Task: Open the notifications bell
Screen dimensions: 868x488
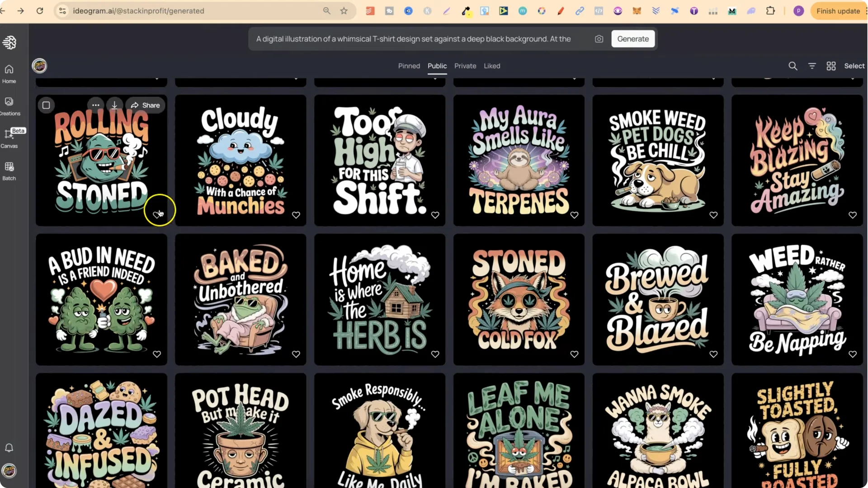Action: (x=9, y=448)
